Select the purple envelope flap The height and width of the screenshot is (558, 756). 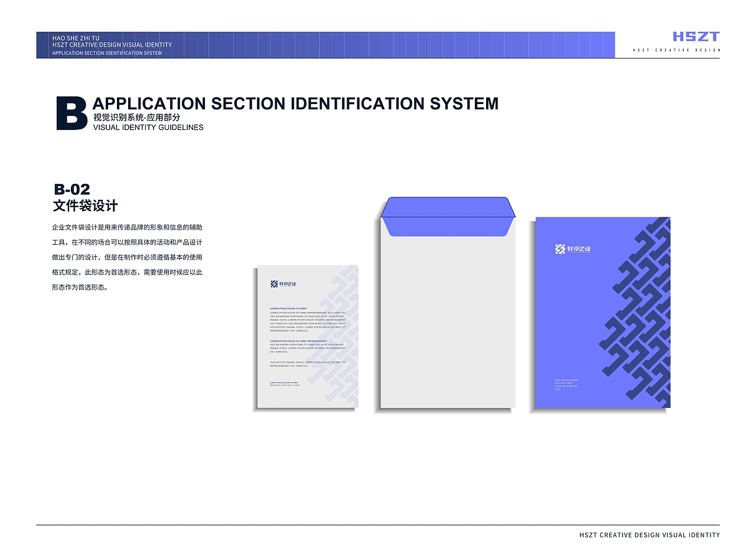pyautogui.click(x=448, y=216)
